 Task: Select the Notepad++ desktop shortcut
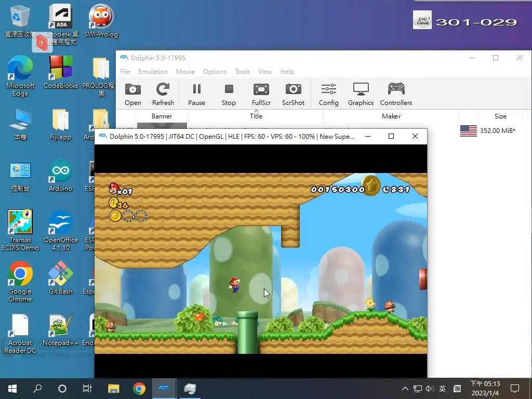(60, 330)
